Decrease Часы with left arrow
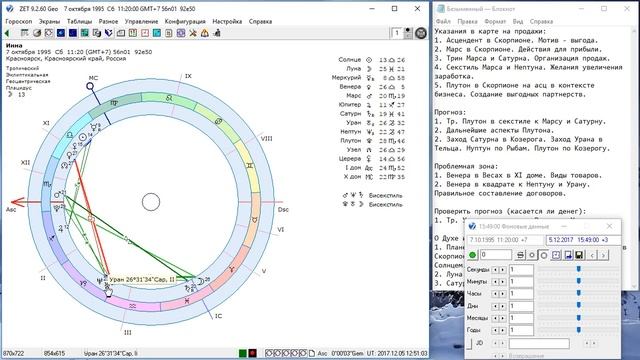 click(495, 294)
